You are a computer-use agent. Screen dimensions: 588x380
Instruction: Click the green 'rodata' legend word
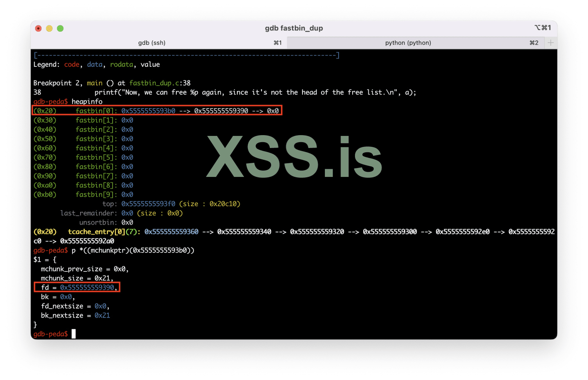tap(122, 64)
